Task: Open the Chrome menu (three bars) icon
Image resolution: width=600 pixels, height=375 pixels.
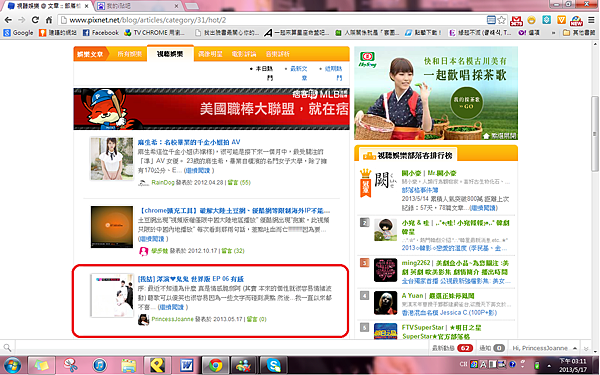Action: pyautogui.click(x=591, y=20)
